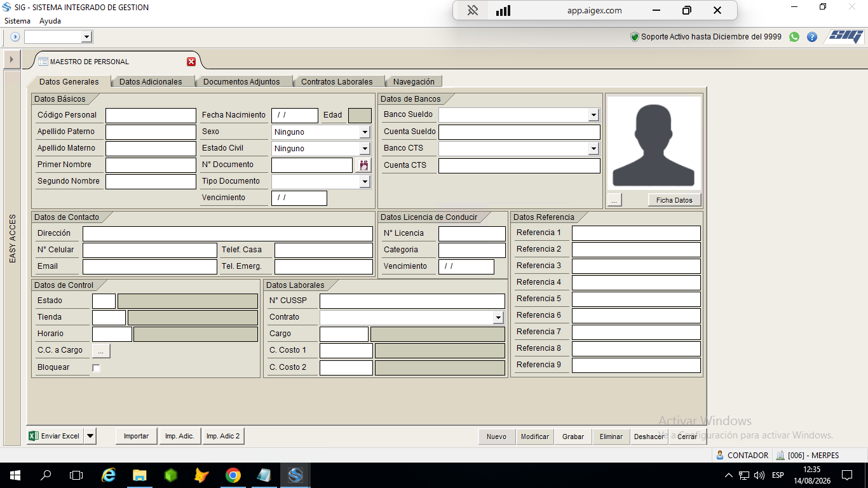Click the Referencia 1 input field
868x488 pixels.
pyautogui.click(x=636, y=233)
